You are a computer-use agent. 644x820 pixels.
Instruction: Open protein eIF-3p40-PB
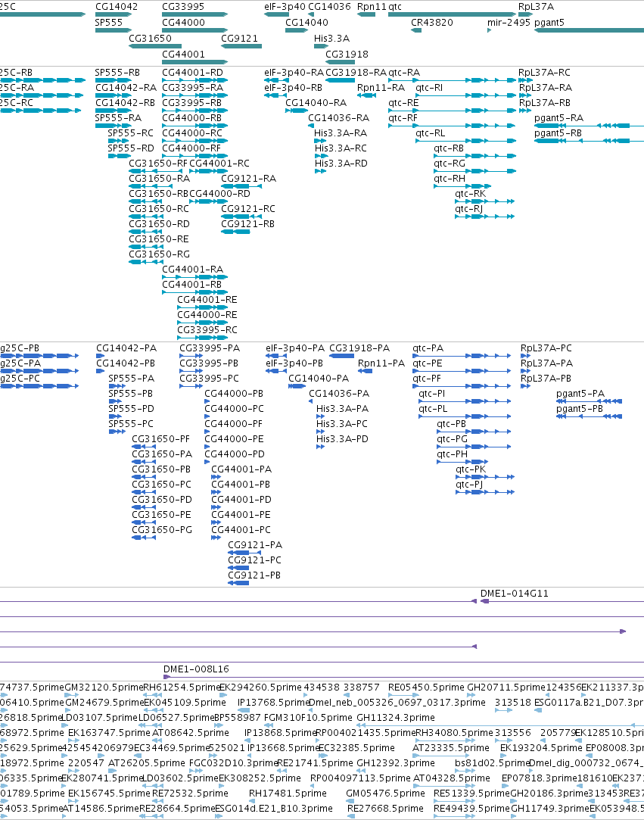294,363
